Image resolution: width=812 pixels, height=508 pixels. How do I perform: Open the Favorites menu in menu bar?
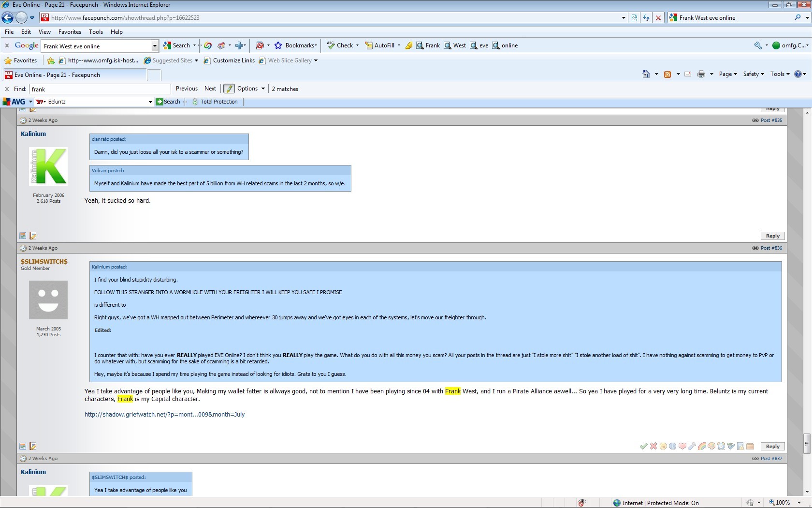click(70, 32)
